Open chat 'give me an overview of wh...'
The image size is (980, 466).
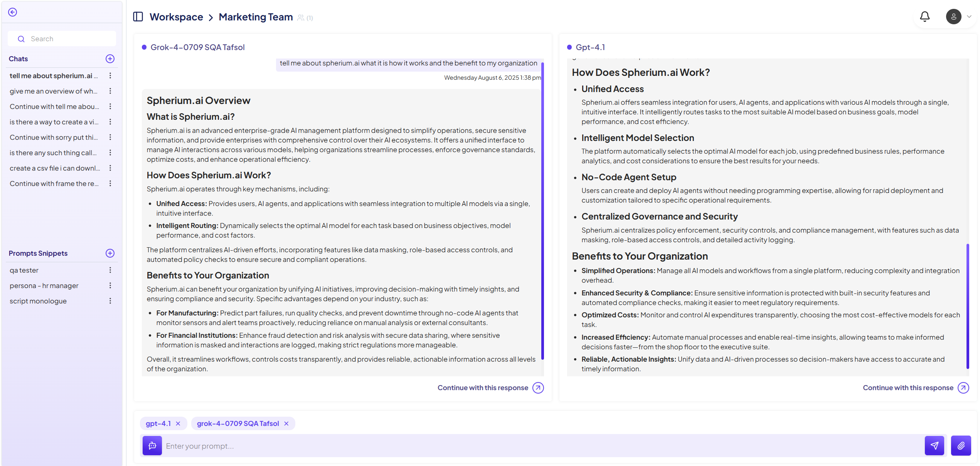pyautogui.click(x=54, y=91)
